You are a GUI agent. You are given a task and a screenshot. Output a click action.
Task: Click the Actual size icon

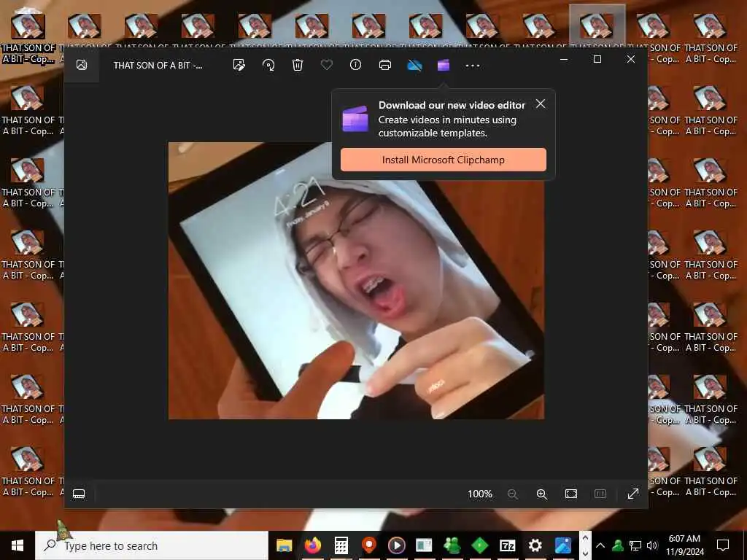tap(600, 494)
